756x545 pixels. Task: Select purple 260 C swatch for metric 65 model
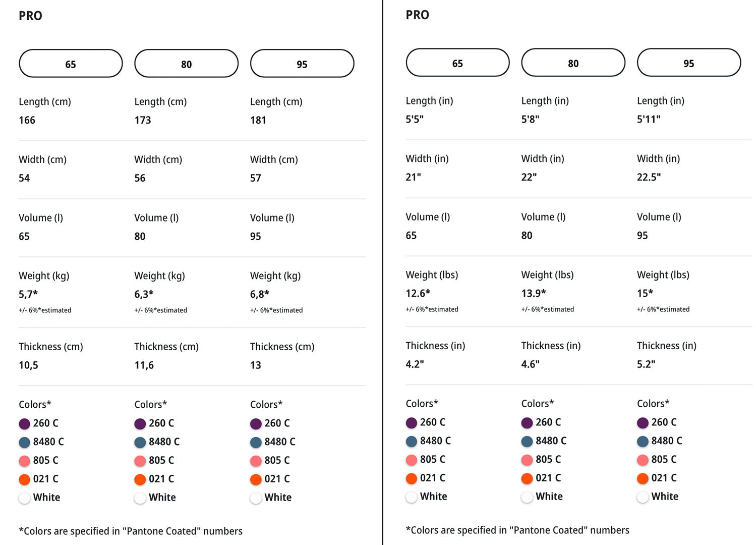click(25, 423)
